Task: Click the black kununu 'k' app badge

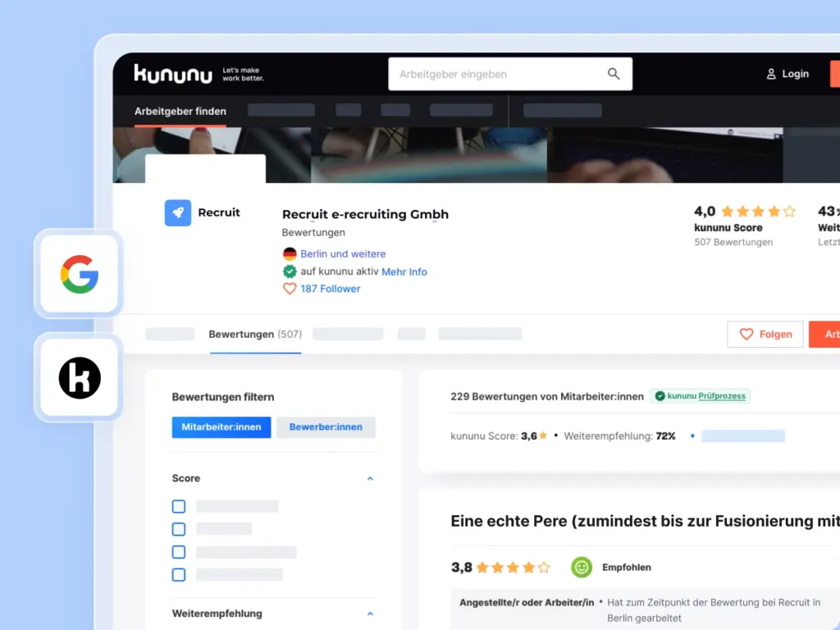Action: [78, 378]
